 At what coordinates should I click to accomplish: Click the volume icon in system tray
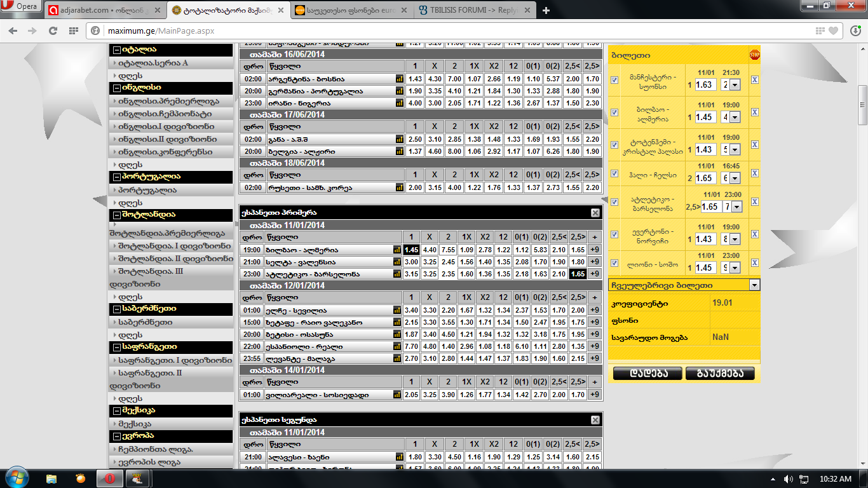(x=788, y=478)
